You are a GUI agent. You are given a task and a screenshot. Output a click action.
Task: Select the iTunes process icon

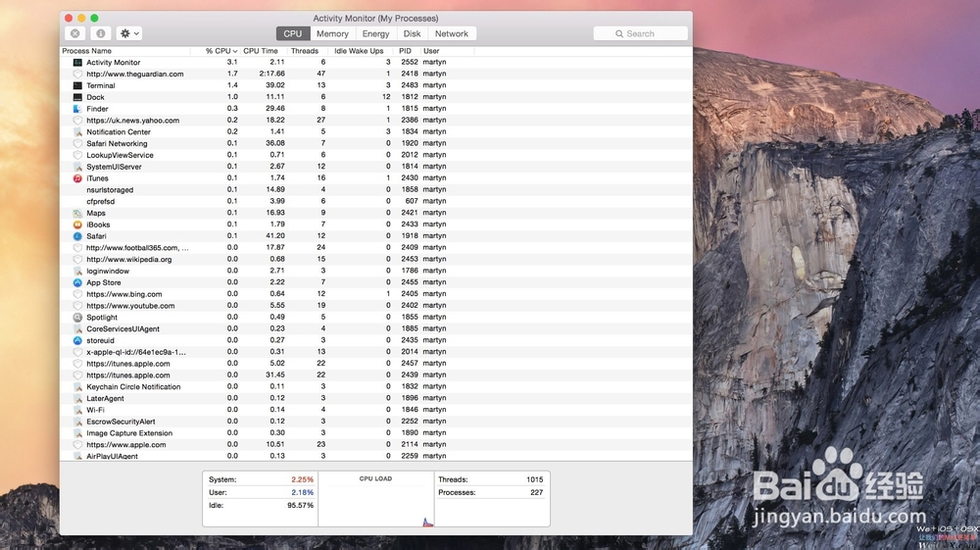click(x=77, y=178)
